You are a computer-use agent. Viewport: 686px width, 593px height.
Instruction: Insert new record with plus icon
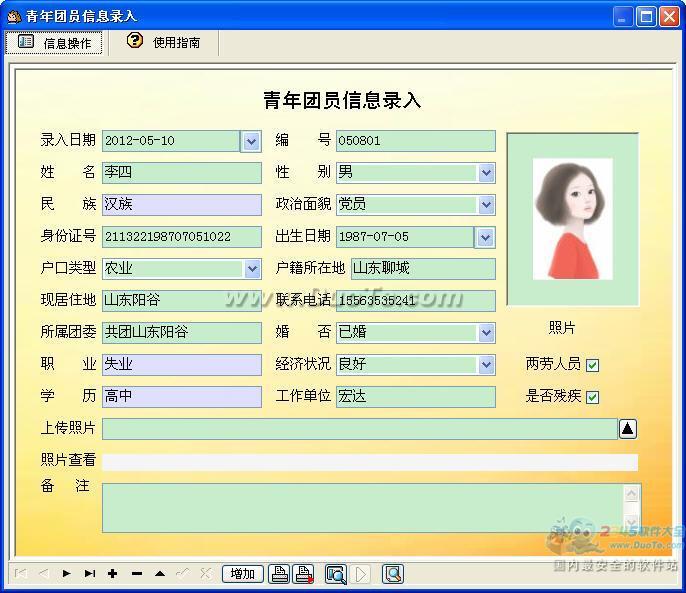pos(113,573)
